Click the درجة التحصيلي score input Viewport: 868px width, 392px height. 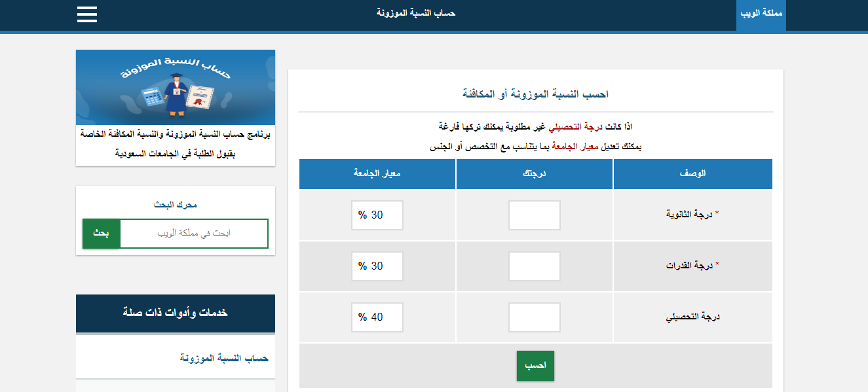(534, 317)
